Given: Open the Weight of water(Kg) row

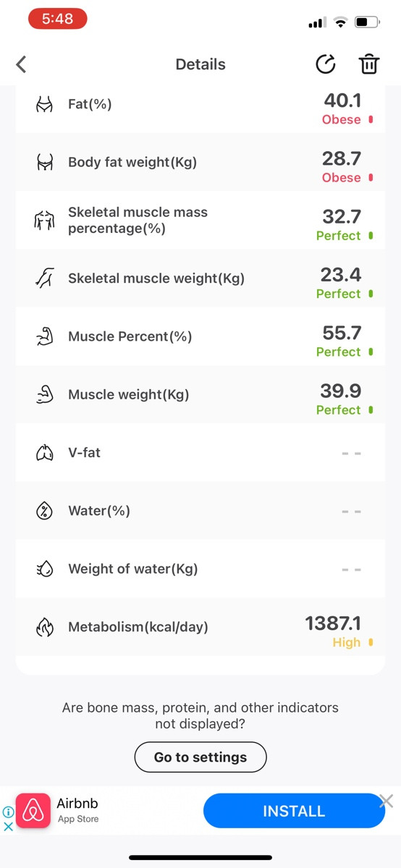Looking at the screenshot, I should [x=200, y=569].
